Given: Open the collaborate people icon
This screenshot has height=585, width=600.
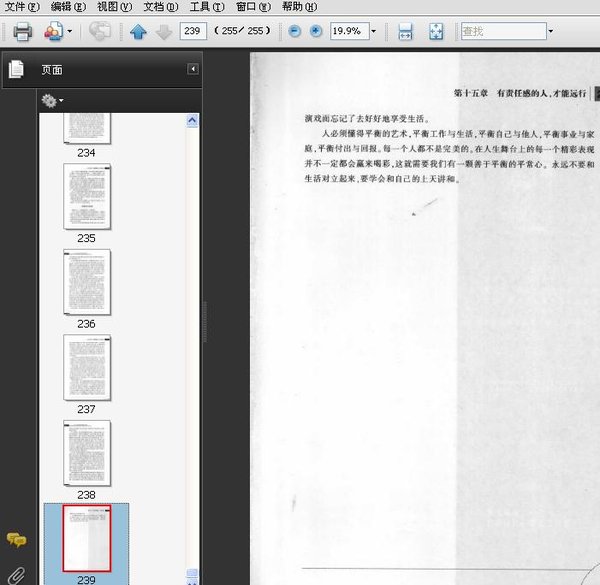Looking at the screenshot, I should (54, 31).
